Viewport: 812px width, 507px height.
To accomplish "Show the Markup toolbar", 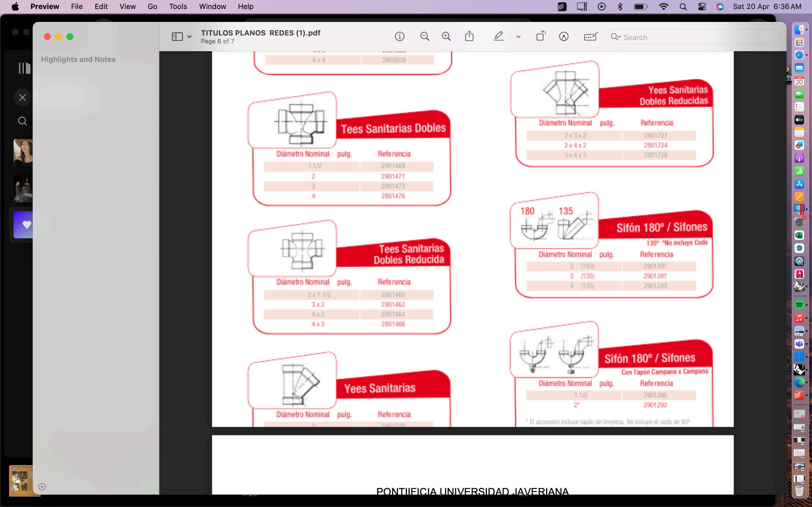I will click(x=564, y=37).
